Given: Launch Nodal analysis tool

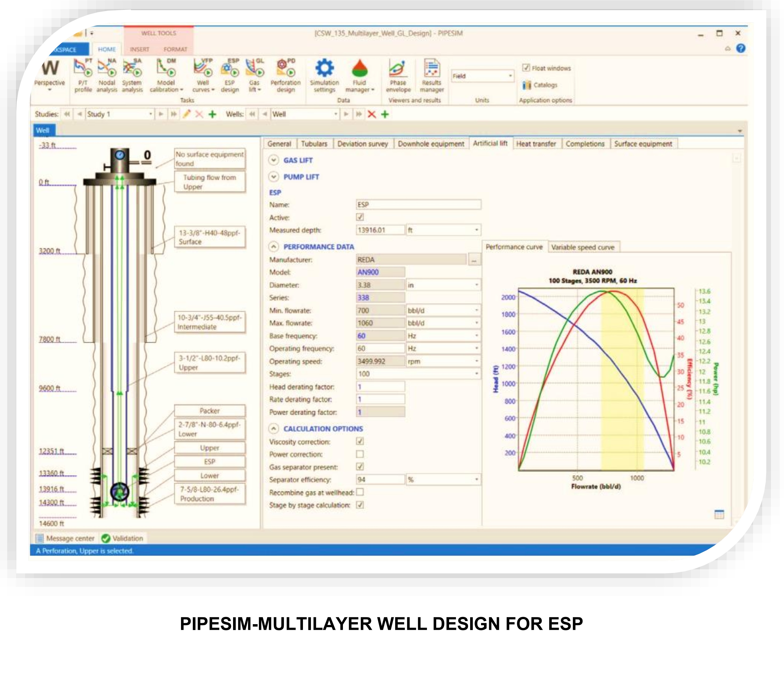Looking at the screenshot, I should coord(107,75).
